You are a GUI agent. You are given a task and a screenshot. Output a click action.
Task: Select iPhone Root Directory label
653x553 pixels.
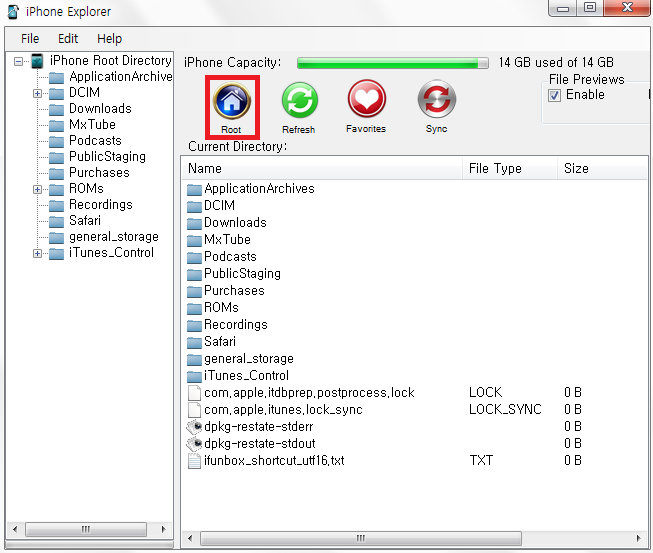click(110, 61)
